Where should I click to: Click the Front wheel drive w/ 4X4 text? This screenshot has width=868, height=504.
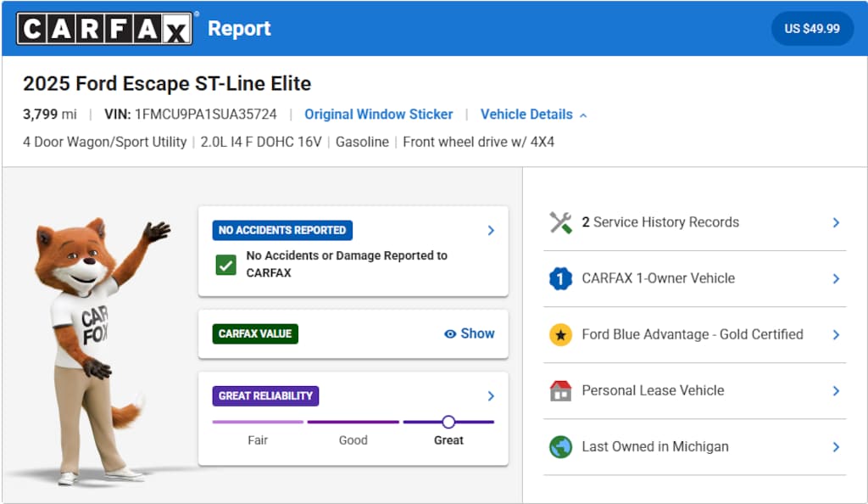point(478,142)
